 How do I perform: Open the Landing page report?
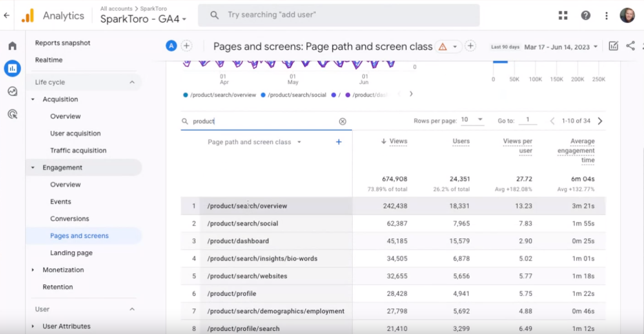point(71,253)
